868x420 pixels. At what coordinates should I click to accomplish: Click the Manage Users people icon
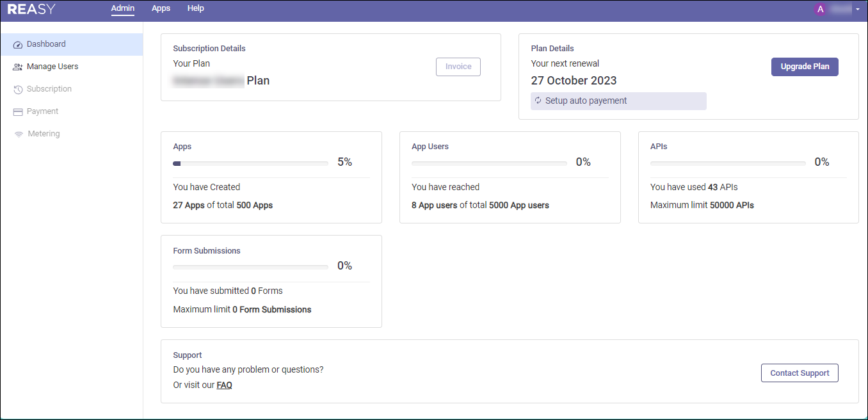click(18, 67)
